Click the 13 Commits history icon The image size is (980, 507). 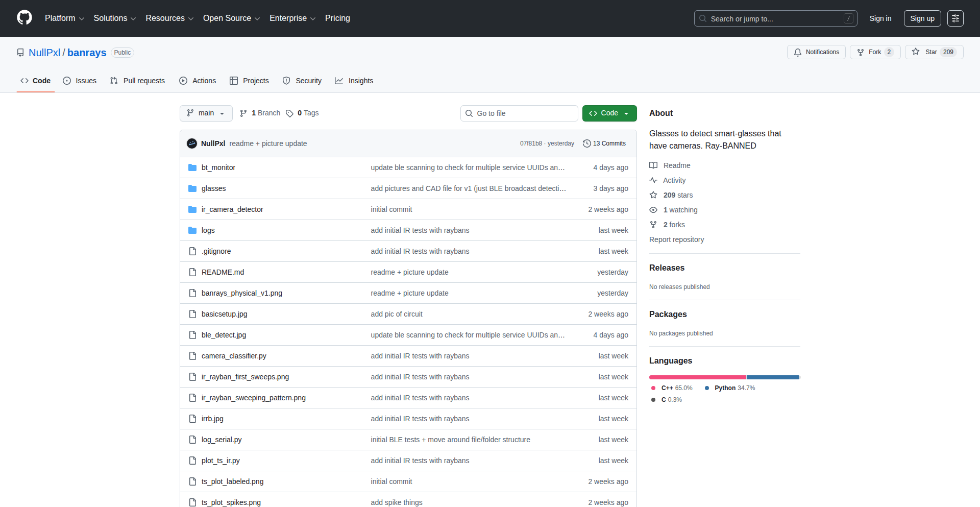(x=587, y=143)
